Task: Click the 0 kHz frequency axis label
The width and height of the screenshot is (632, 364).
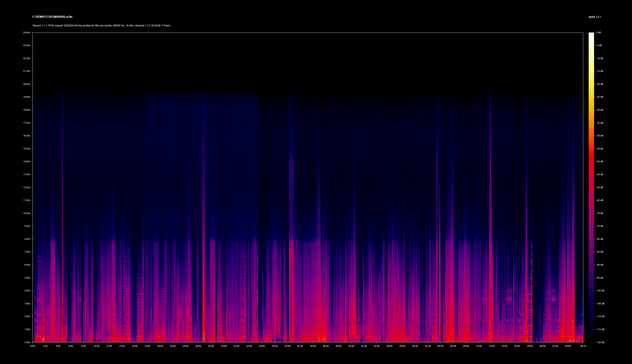Action: [x=27, y=342]
